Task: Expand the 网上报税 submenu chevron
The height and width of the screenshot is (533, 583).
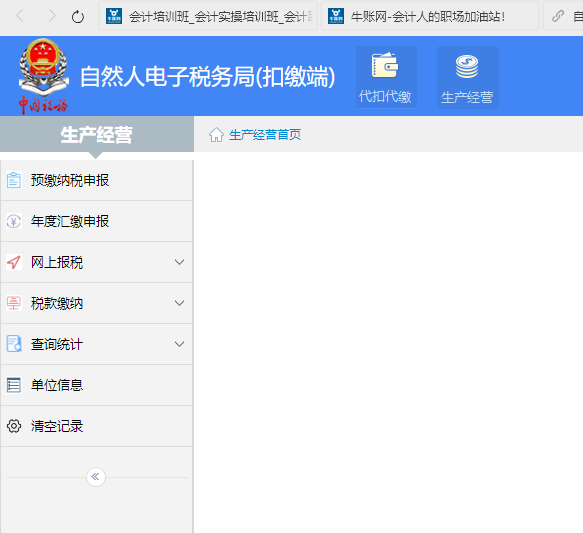Action: point(180,262)
